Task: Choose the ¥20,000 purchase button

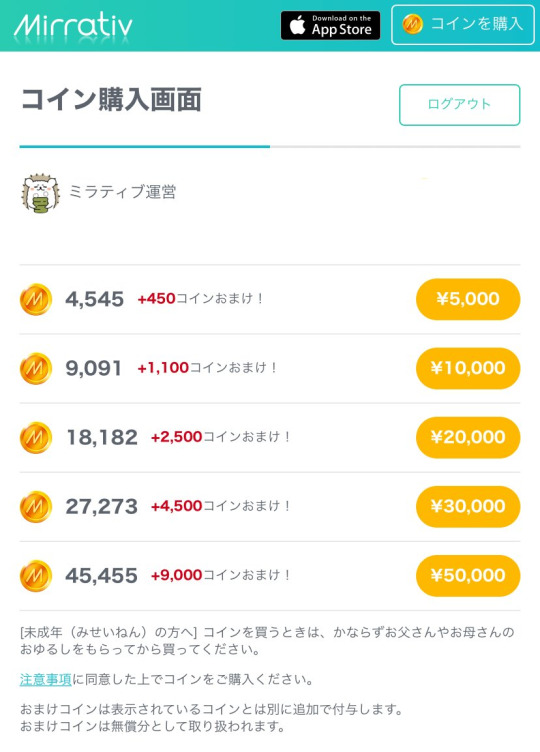Action: click(468, 437)
